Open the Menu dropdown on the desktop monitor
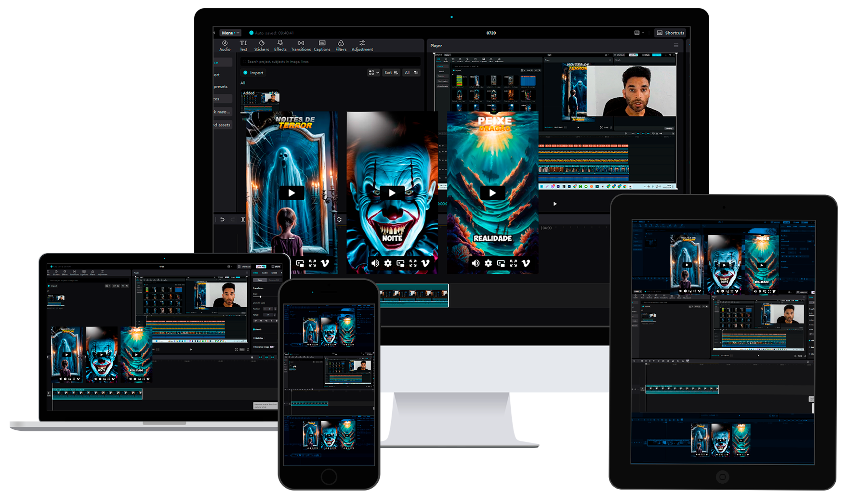847x504 pixels. [x=230, y=33]
